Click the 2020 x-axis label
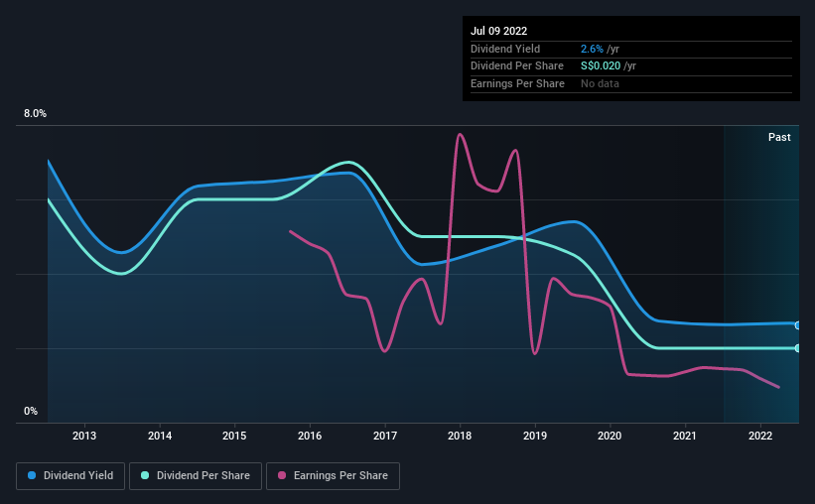 (610, 436)
